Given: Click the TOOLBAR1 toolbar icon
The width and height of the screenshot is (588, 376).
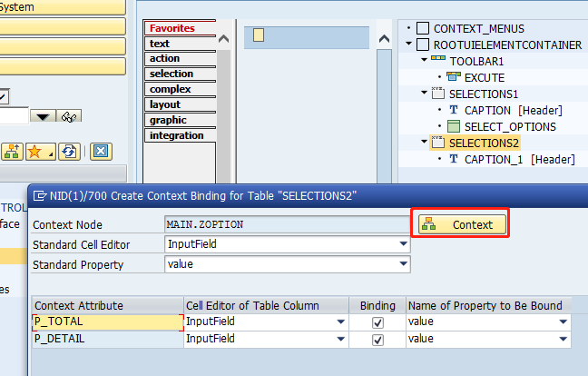Looking at the screenshot, I should click(x=438, y=58).
